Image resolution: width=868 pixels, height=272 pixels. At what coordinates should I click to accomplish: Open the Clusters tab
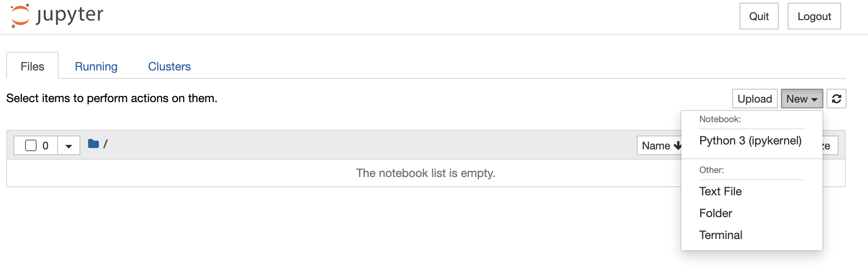click(169, 66)
